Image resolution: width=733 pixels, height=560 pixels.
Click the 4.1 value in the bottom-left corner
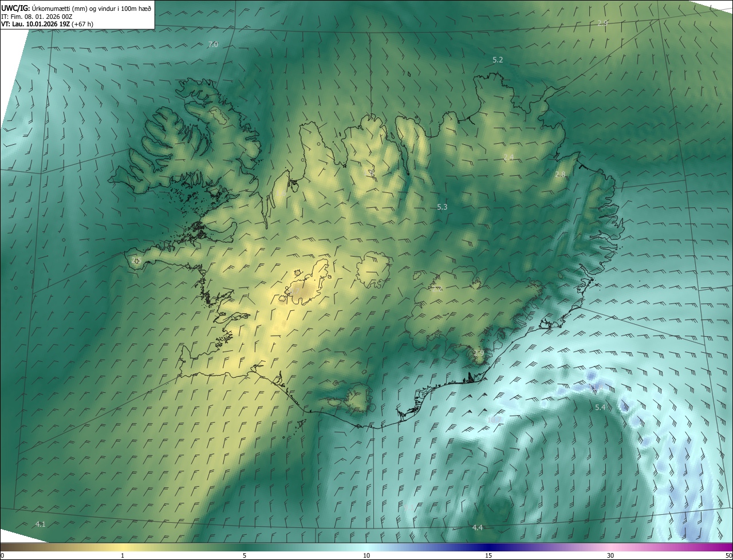(41, 524)
